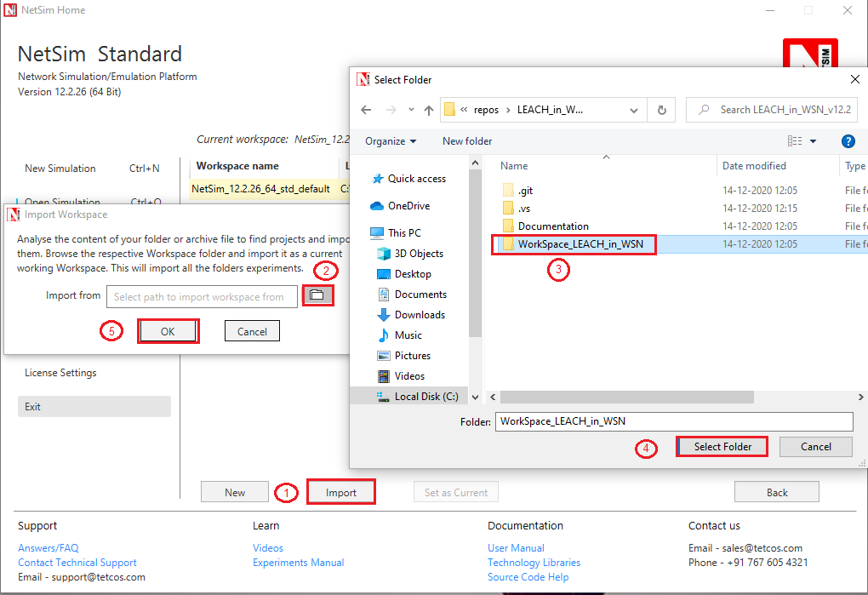The width and height of the screenshot is (868, 595).
Task: Click navigation pane scroll up arrow
Action: click(474, 163)
